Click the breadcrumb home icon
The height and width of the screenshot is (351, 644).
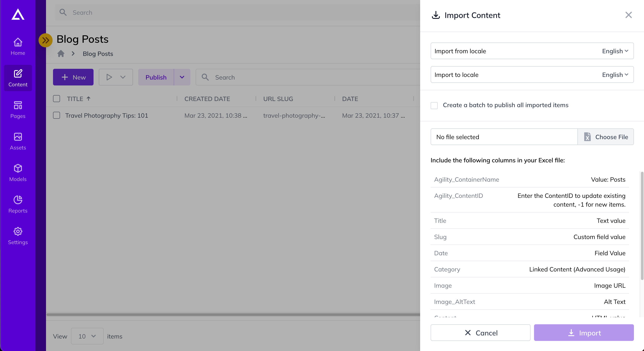[x=61, y=54]
